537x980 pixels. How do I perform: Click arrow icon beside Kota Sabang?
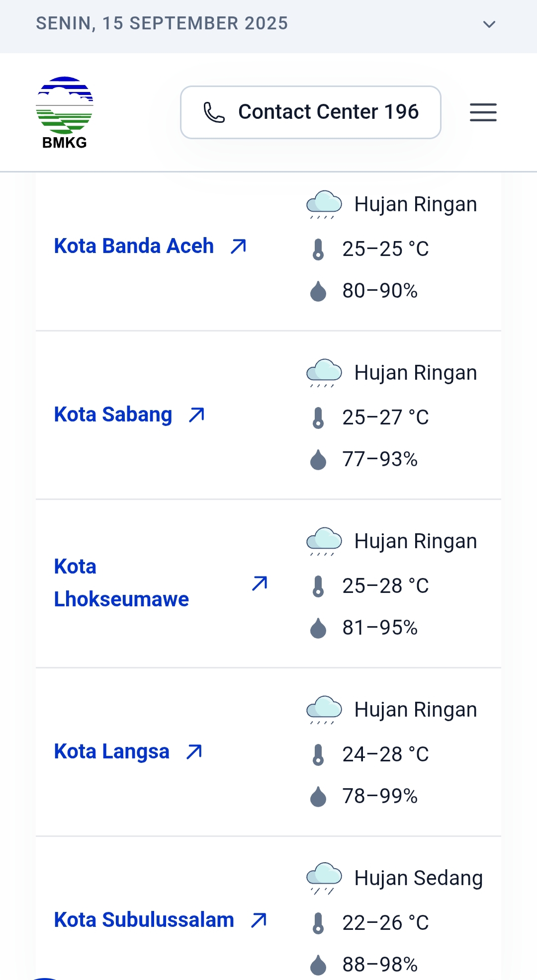[197, 414]
